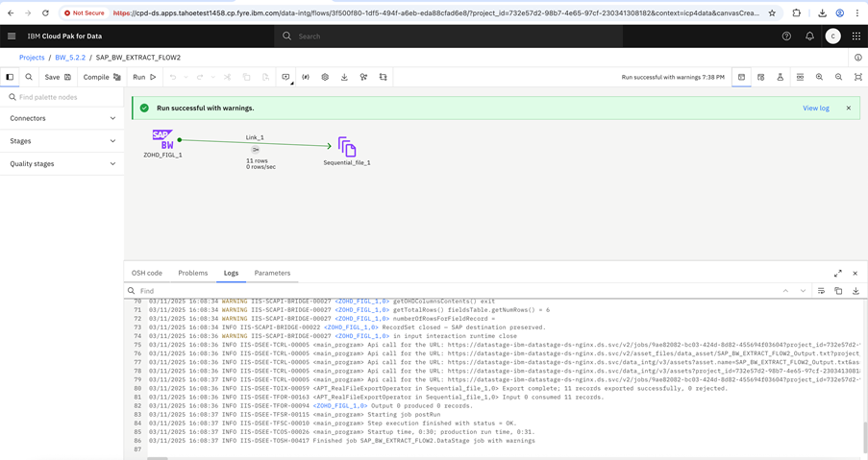Switch to Problems tab
The width and height of the screenshot is (868, 460).
[192, 273]
